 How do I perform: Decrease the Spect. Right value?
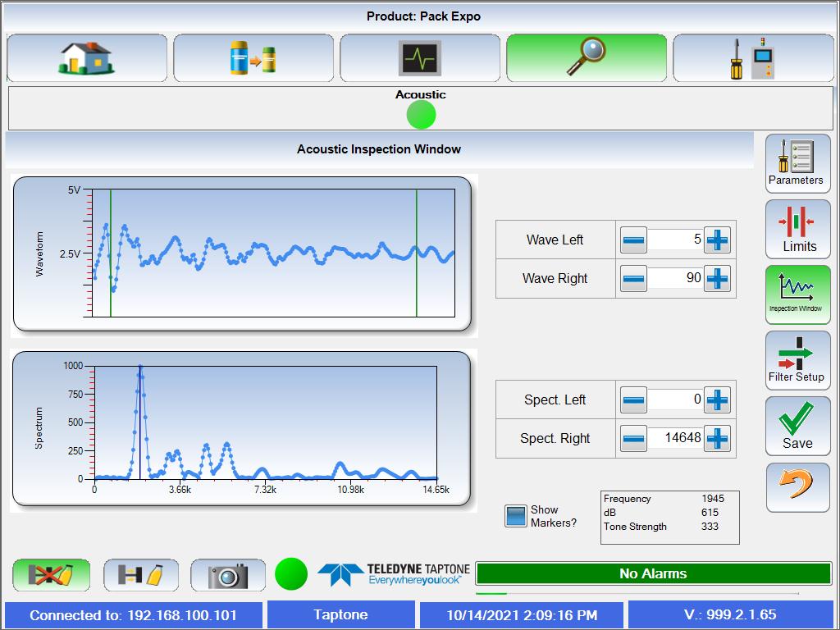pyautogui.click(x=633, y=439)
